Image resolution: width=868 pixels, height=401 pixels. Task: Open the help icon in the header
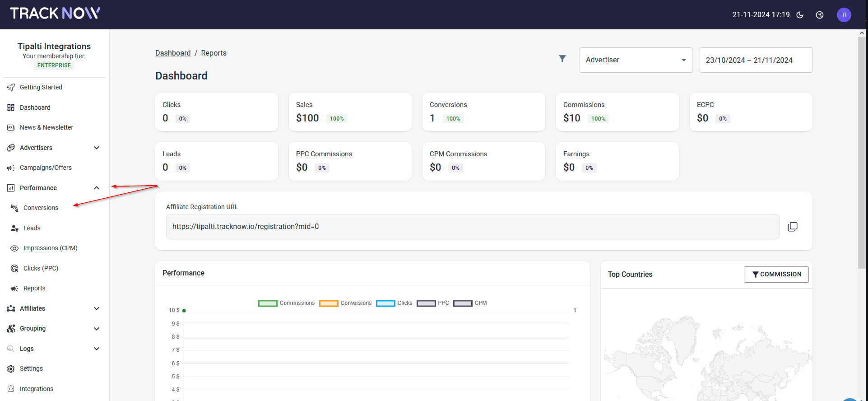820,15
